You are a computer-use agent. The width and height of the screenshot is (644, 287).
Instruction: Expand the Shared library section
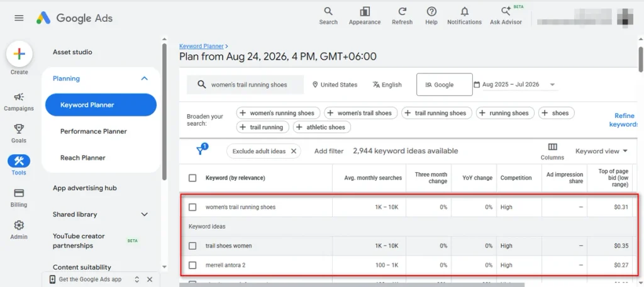pyautogui.click(x=144, y=214)
